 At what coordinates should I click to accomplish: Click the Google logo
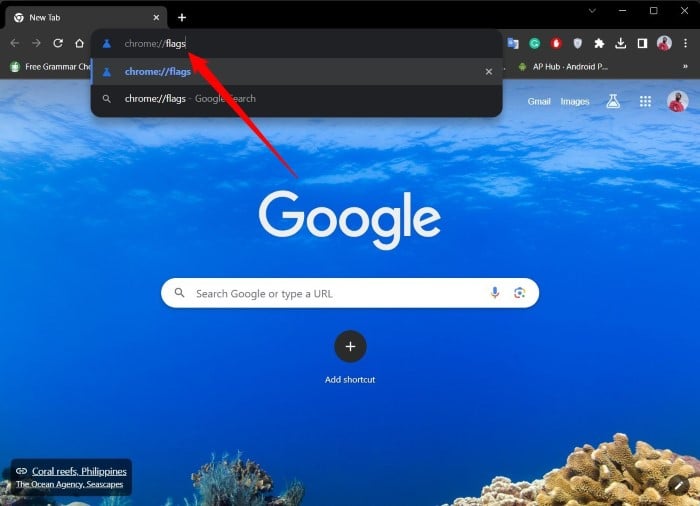[350, 219]
